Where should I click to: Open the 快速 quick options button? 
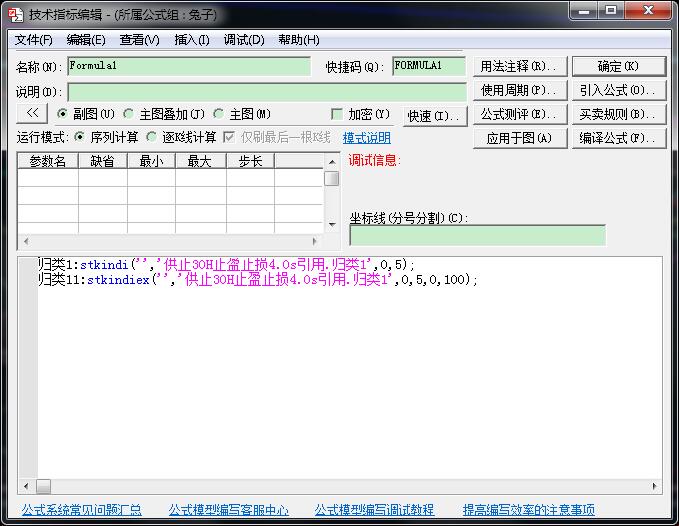point(435,116)
